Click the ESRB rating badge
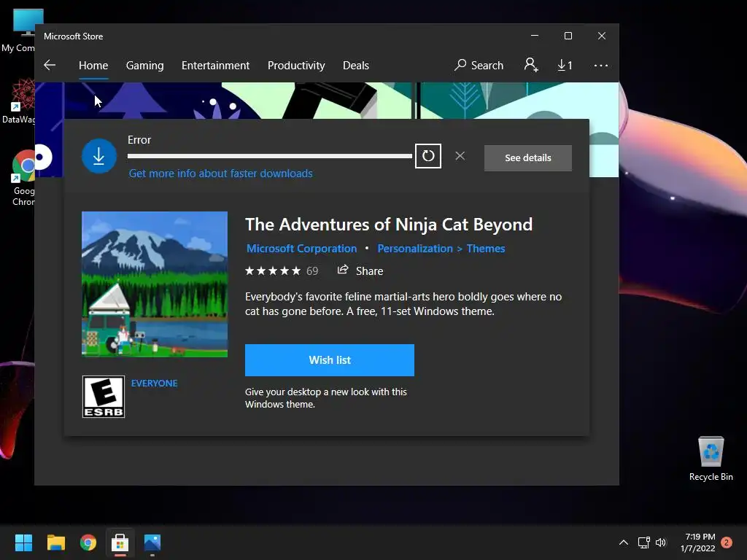747x560 pixels. (x=104, y=397)
